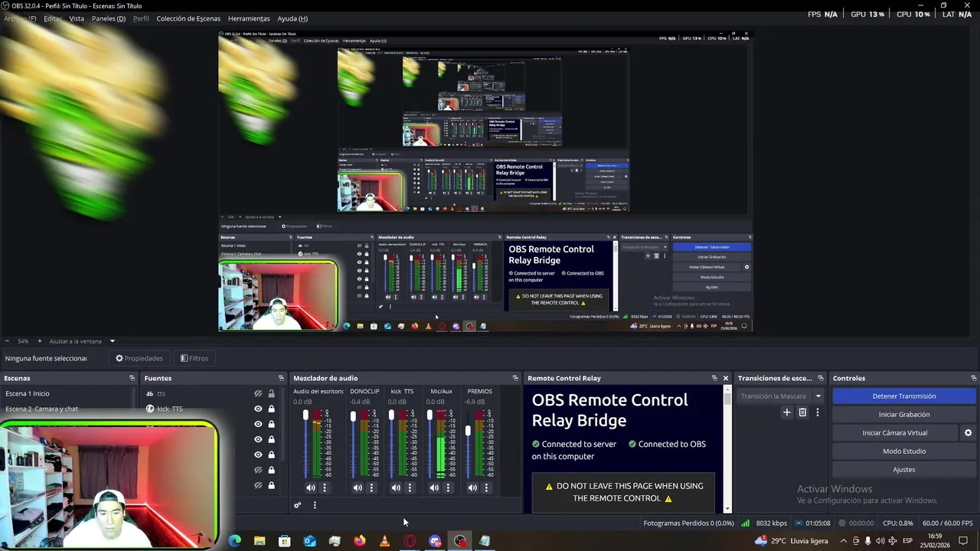Undock the Remote Control Relay panel
The width and height of the screenshot is (980, 551).
(714, 378)
